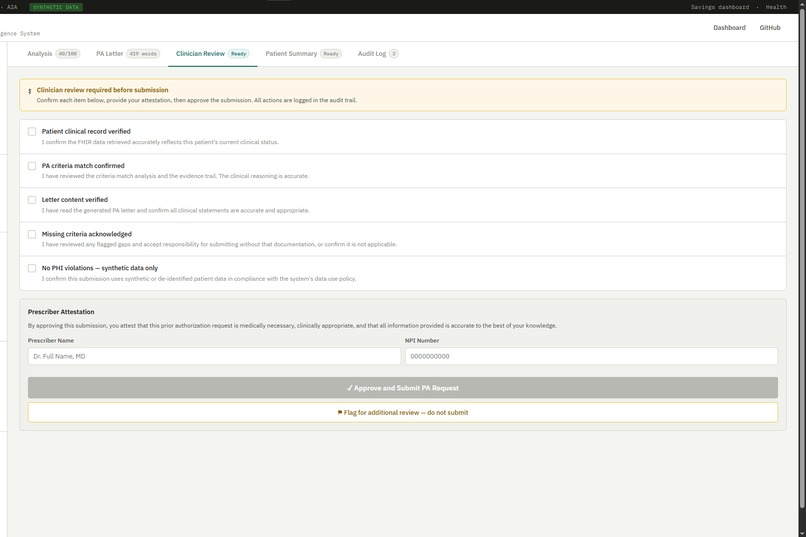This screenshot has height=537, width=806.
Task: Click the Audit Log count badge
Action: tap(394, 53)
